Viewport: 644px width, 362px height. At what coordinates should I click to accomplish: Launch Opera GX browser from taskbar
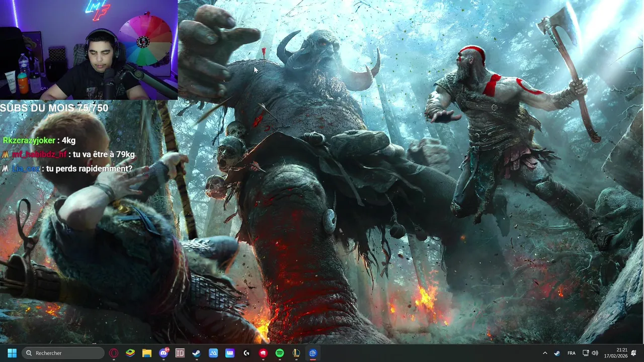[x=114, y=353]
